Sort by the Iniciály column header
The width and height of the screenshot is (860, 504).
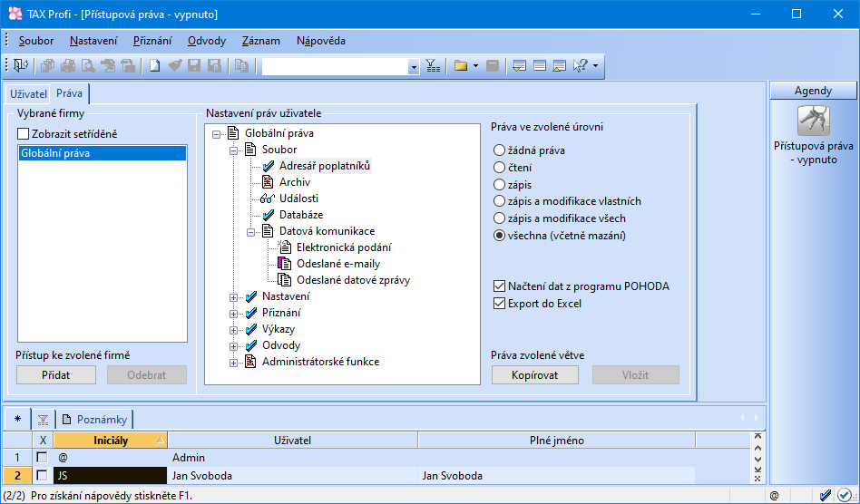coord(111,440)
